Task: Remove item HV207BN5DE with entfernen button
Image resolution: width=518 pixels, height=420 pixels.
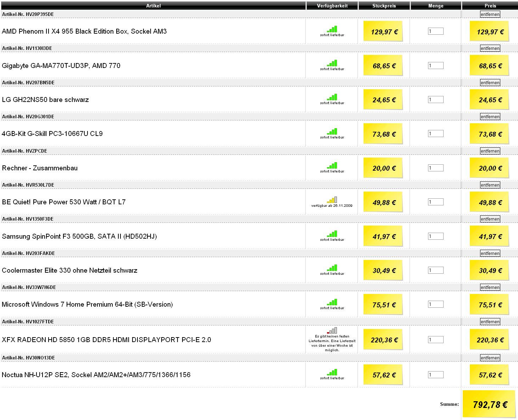Action: [x=490, y=83]
